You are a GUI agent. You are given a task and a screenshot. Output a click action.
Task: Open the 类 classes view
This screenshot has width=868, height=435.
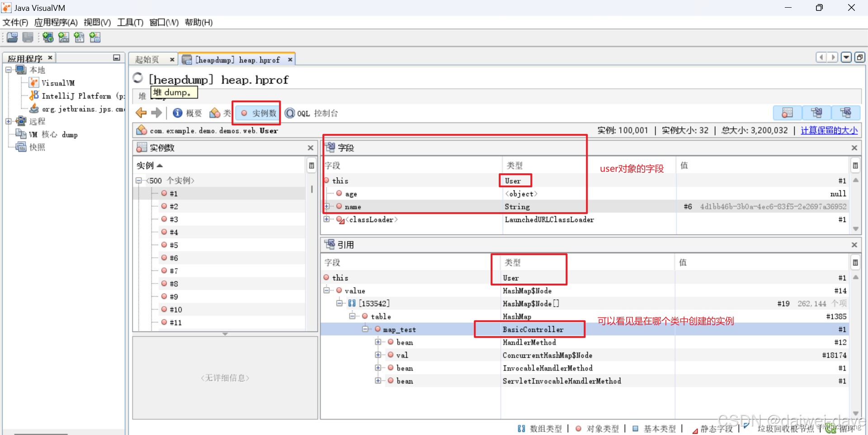[221, 113]
